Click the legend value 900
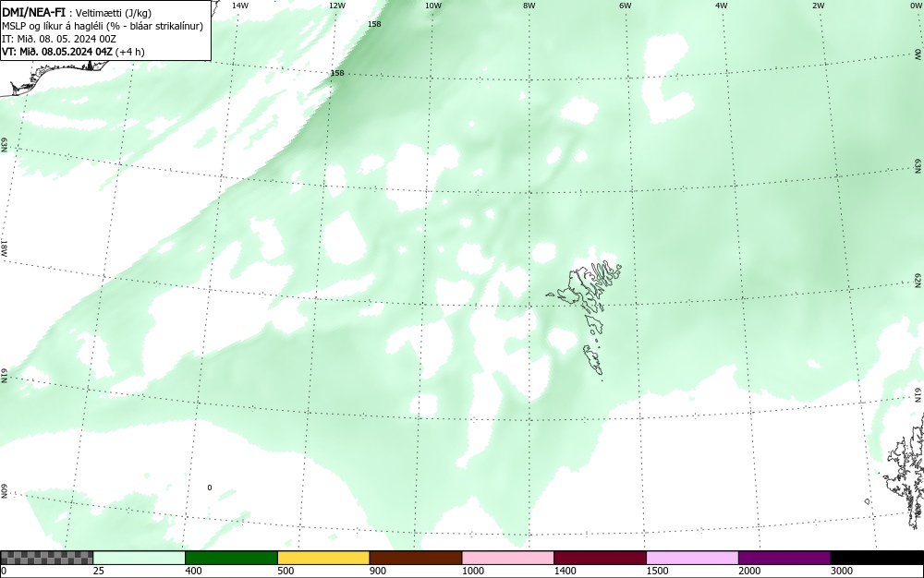Screen dimensions: 924x578 [378, 571]
